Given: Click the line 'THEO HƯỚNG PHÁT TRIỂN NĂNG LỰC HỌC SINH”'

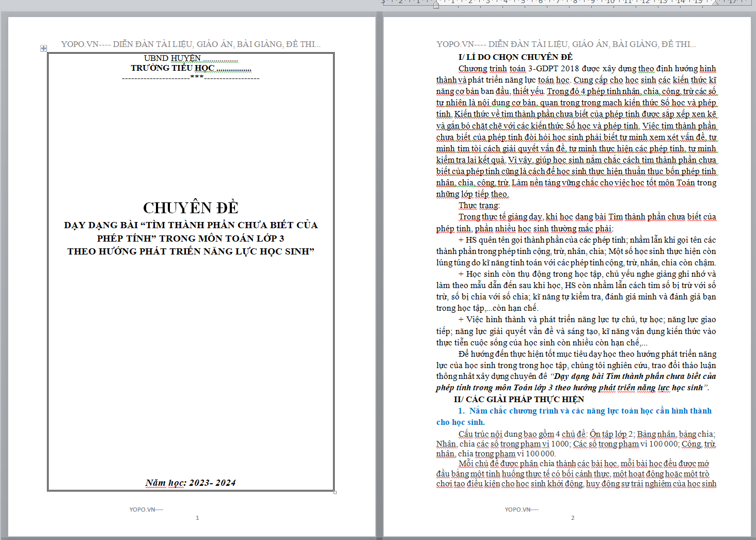Looking at the screenshot, I should (x=191, y=251).
